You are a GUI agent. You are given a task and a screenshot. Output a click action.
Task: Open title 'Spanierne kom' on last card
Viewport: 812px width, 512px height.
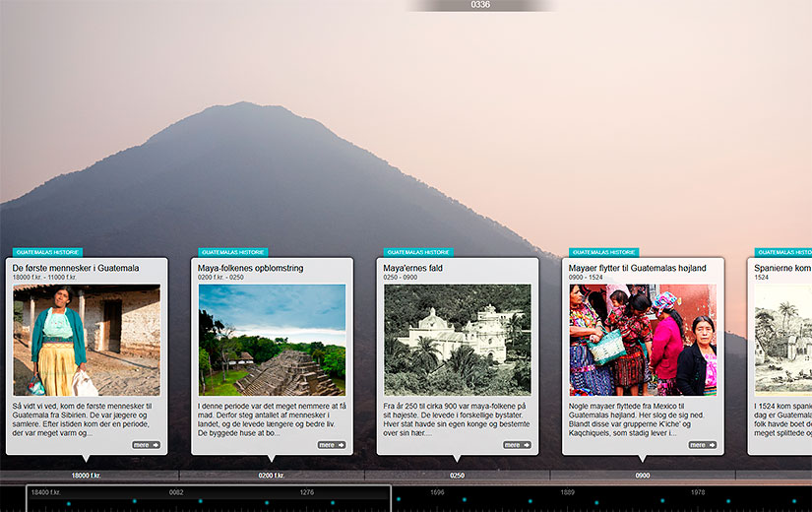(782, 268)
